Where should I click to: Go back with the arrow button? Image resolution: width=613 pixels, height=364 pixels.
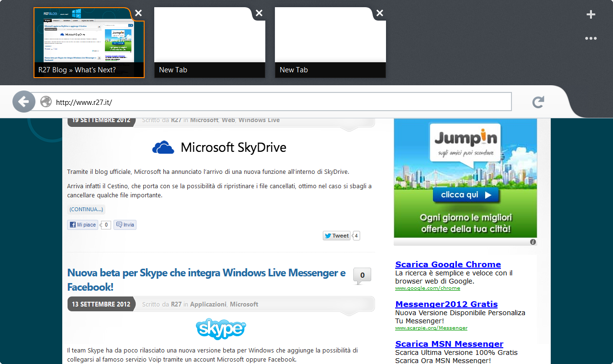point(24,102)
